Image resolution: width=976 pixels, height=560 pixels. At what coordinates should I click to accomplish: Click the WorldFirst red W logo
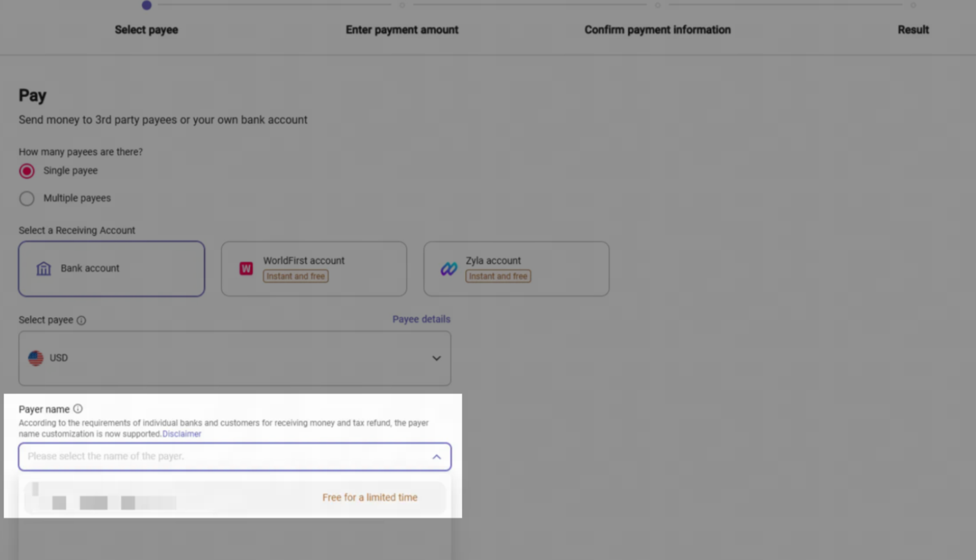click(246, 268)
